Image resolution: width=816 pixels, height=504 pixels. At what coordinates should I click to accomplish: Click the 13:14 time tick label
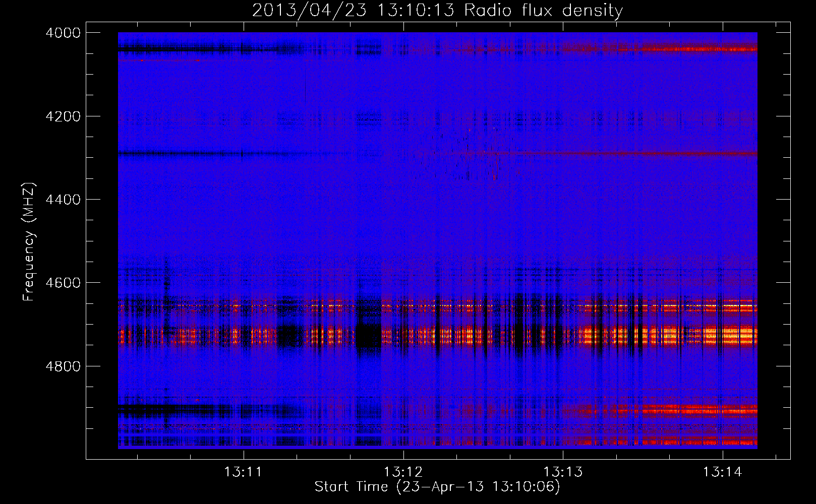[723, 472]
